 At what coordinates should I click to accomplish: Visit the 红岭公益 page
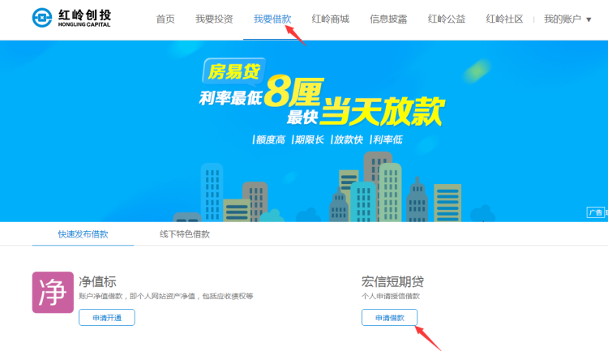pyautogui.click(x=447, y=19)
